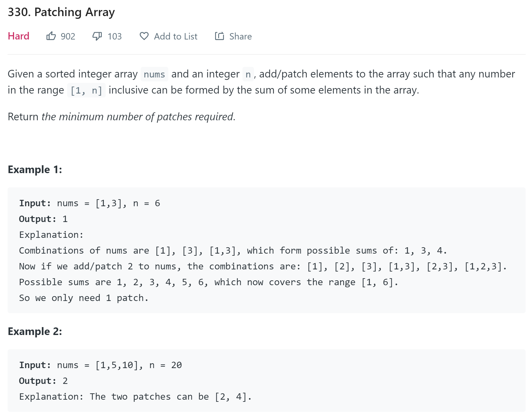
Task: Click the 330. Patching Array title
Action: click(x=61, y=12)
